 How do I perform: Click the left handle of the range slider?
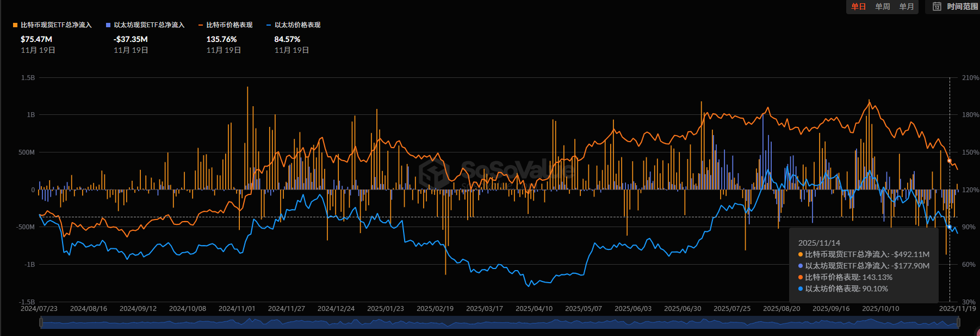[41, 322]
